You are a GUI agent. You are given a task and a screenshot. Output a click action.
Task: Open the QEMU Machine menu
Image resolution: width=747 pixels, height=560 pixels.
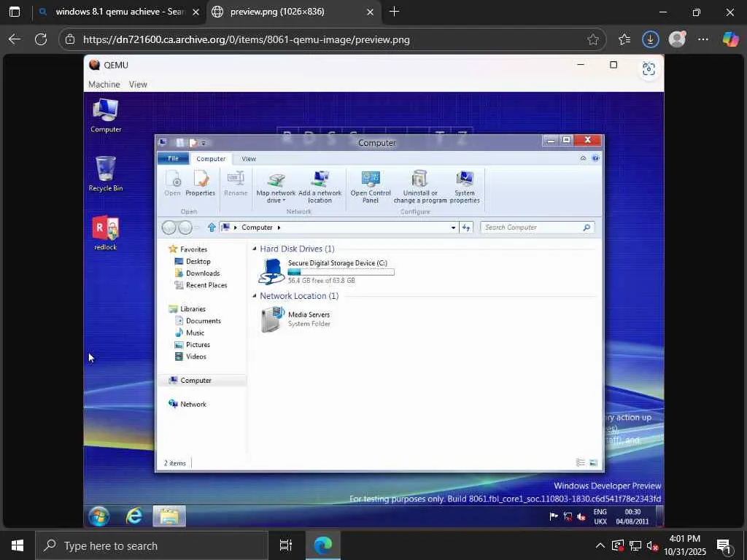[x=104, y=85]
